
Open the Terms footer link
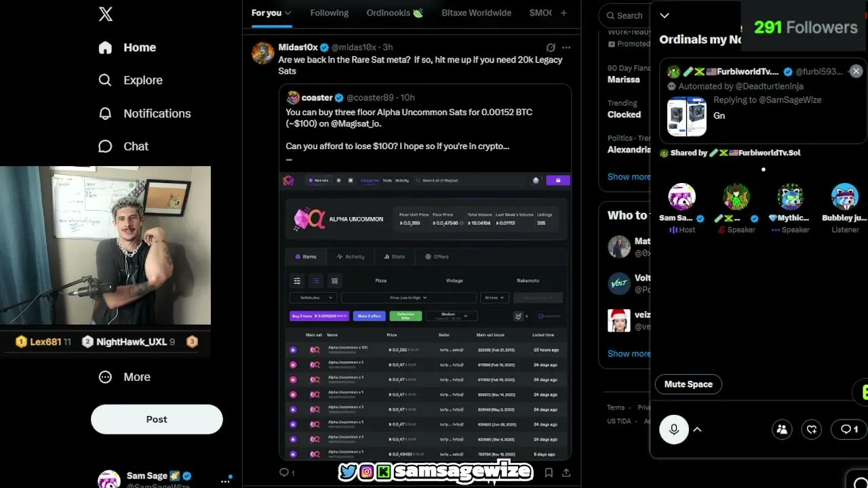[616, 407]
